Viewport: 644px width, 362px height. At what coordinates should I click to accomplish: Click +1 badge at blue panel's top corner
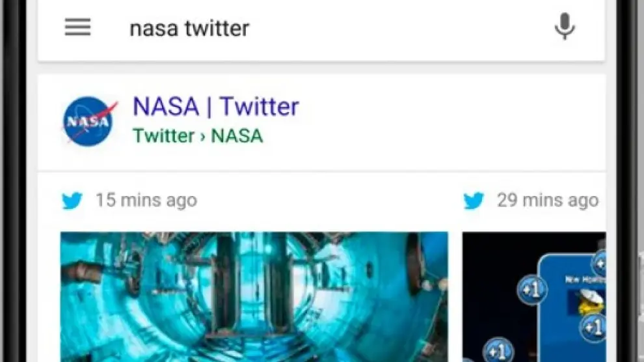coord(600,264)
